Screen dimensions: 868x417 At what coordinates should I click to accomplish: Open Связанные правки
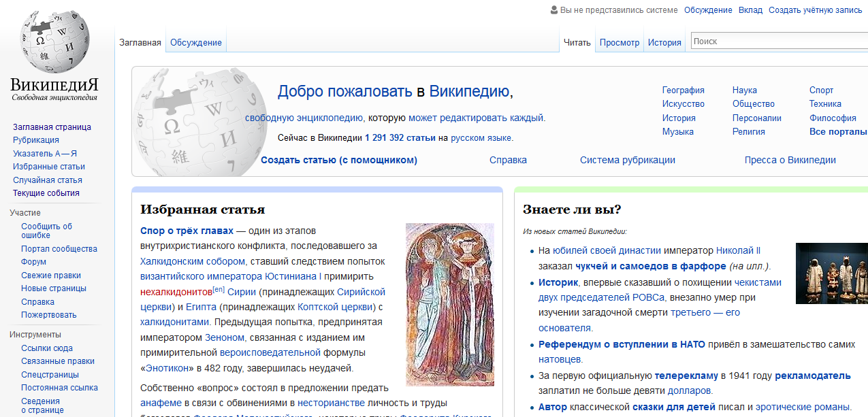tap(58, 361)
